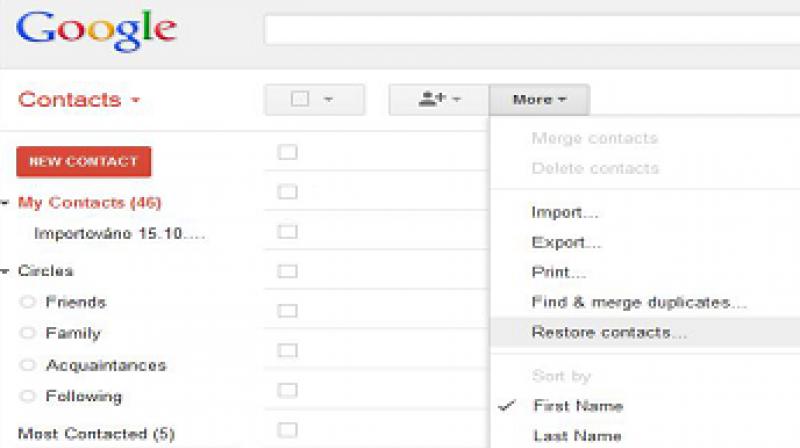Image resolution: width=800 pixels, height=448 pixels.
Task: Open the select-all dropdown arrow
Action: [x=329, y=99]
